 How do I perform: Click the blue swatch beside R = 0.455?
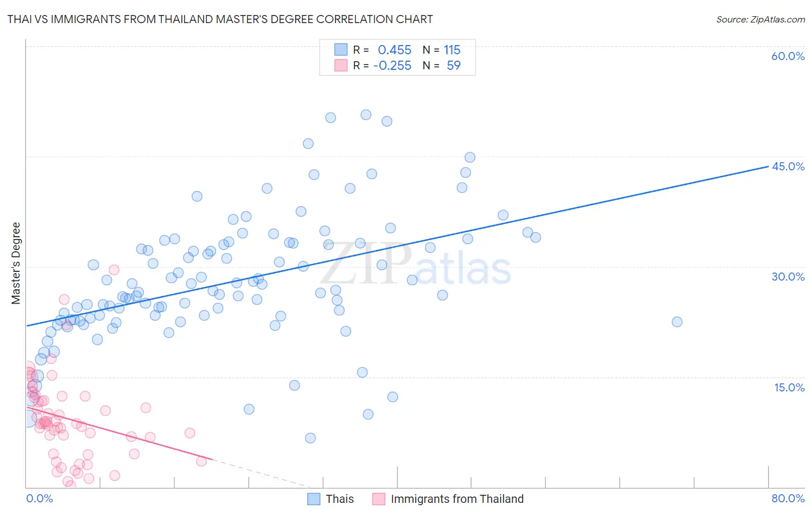(x=341, y=50)
